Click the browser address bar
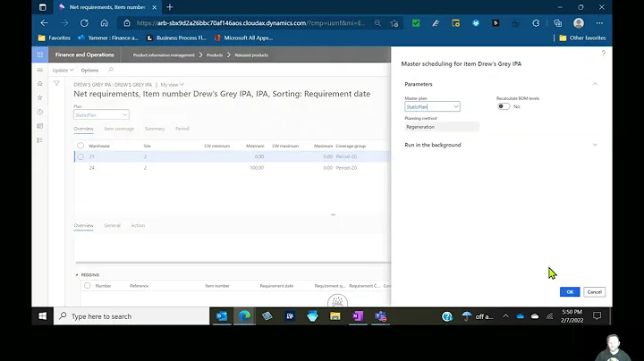 (x=250, y=23)
